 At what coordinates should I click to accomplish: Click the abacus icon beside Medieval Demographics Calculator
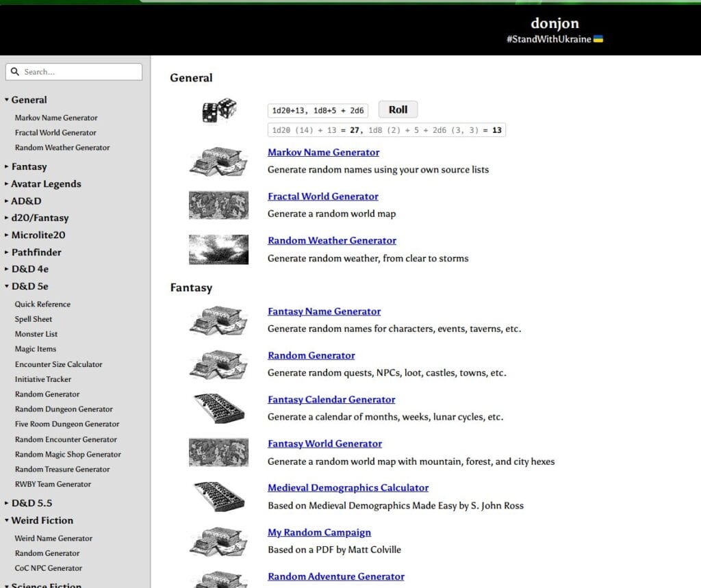pyautogui.click(x=218, y=496)
